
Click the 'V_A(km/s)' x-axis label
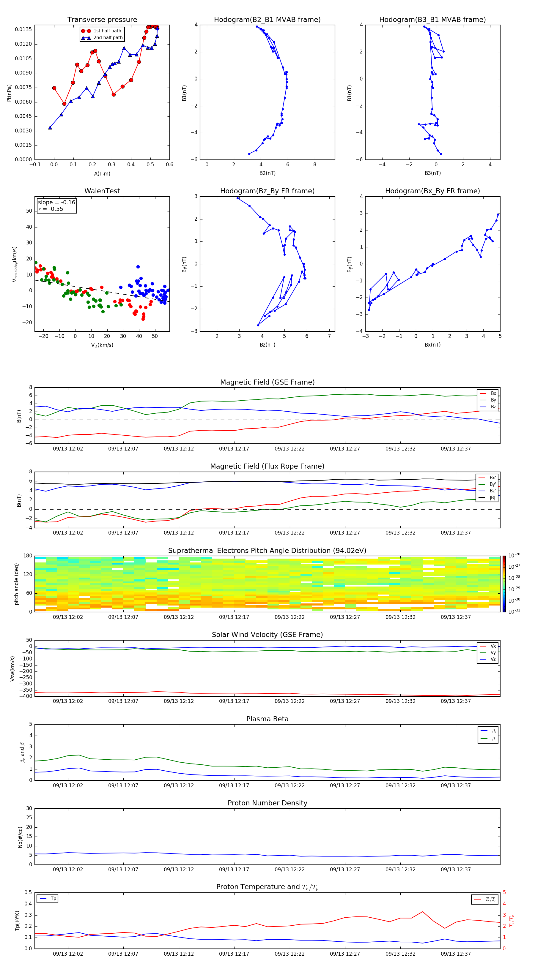[x=102, y=345]
